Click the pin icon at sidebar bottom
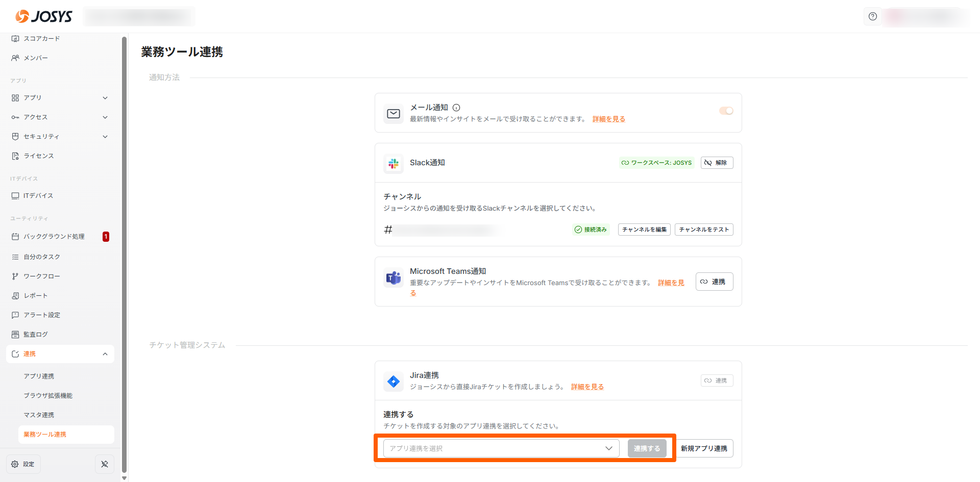The height and width of the screenshot is (482, 980). 105,464
